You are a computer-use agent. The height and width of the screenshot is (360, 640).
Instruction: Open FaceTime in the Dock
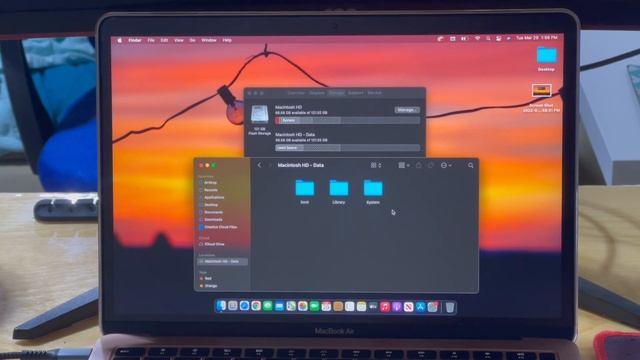coord(314,306)
